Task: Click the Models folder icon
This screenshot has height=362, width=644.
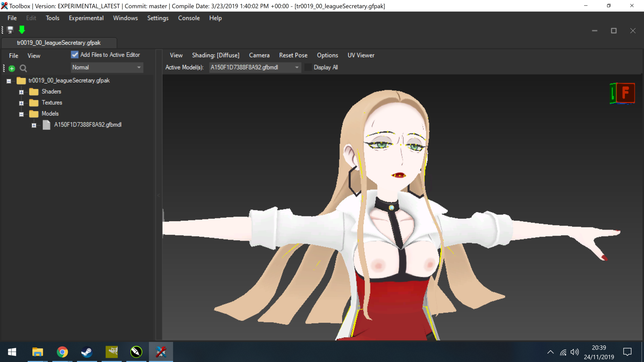Action: [x=34, y=114]
